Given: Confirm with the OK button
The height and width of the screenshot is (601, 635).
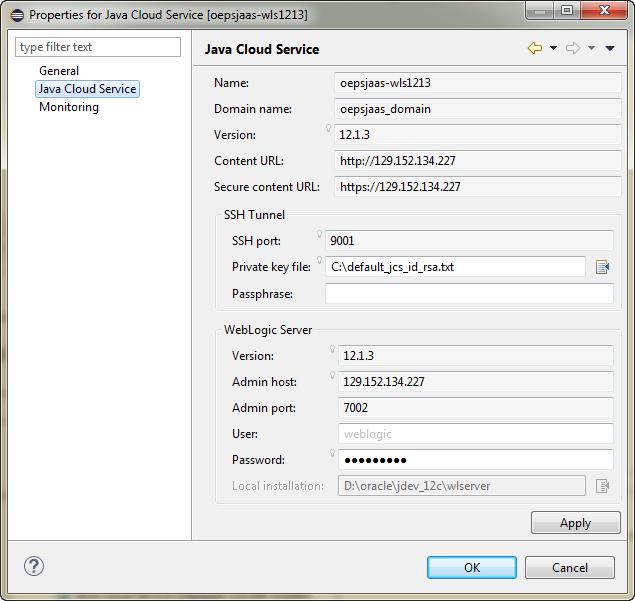Looking at the screenshot, I should point(472,567).
